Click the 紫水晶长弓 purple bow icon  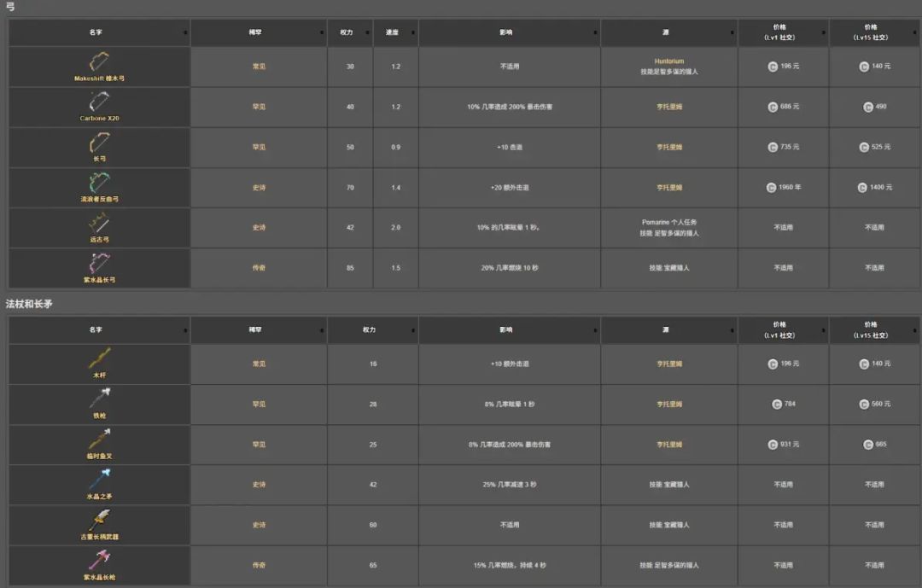coord(99,263)
